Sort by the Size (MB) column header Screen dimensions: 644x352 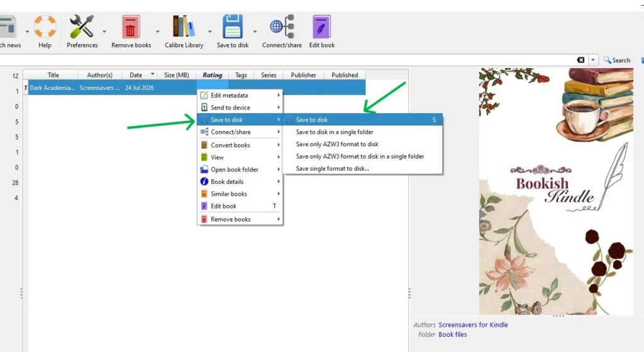point(177,75)
